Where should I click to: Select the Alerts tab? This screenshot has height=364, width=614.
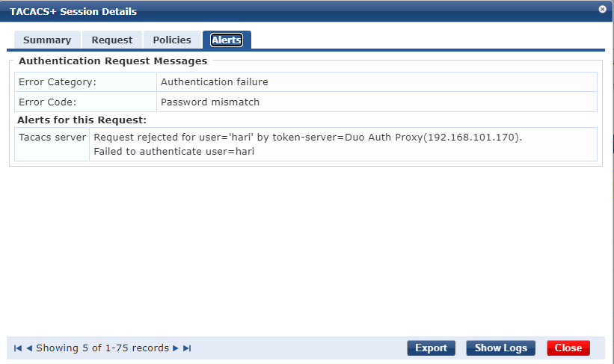tap(226, 40)
